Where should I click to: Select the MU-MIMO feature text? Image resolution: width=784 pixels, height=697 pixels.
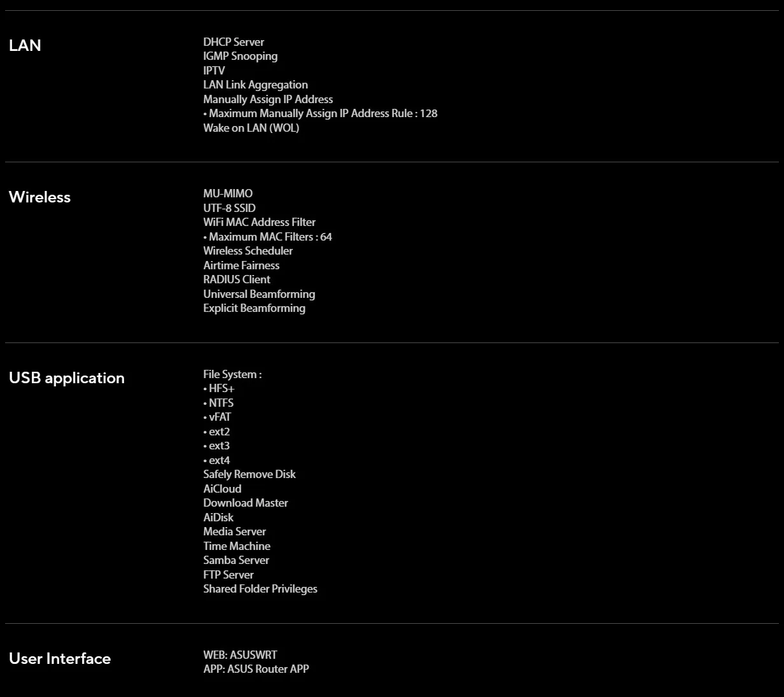[228, 194]
